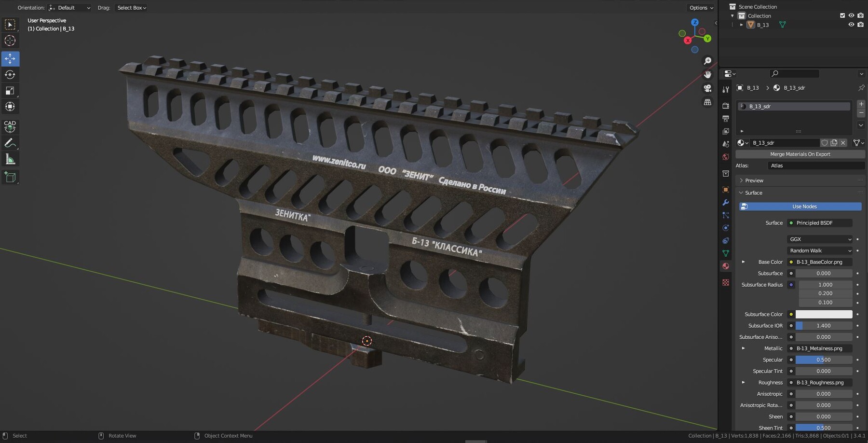Select the Rotate tool in the viewport toolbar

click(x=10, y=75)
